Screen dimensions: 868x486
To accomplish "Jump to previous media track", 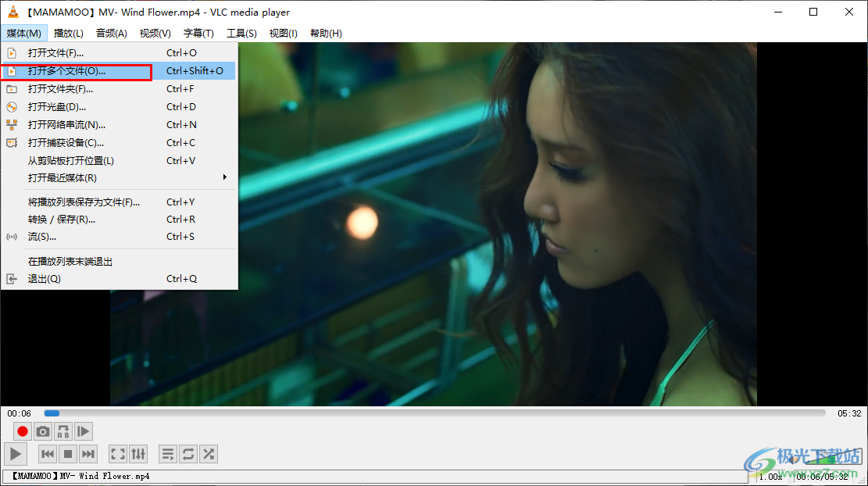I will click(x=48, y=455).
